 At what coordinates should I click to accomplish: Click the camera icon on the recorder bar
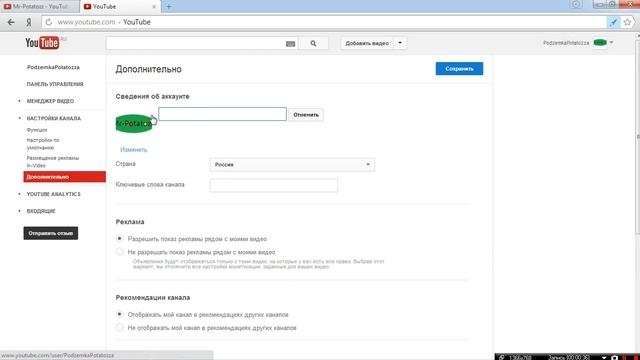(x=614, y=357)
